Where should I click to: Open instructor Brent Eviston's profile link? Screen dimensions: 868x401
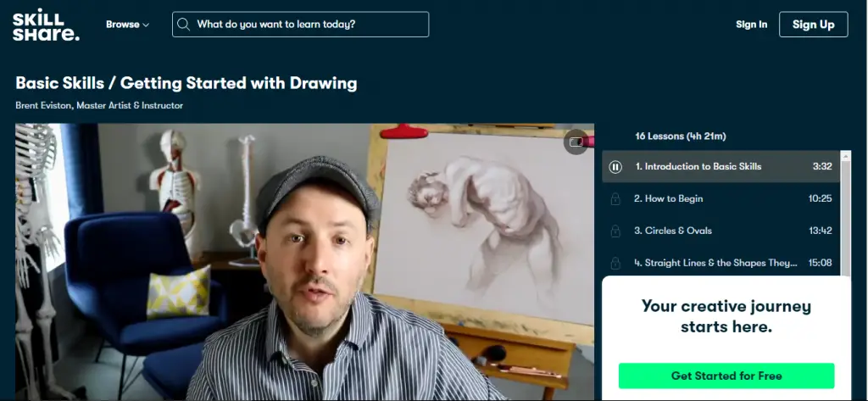44,105
